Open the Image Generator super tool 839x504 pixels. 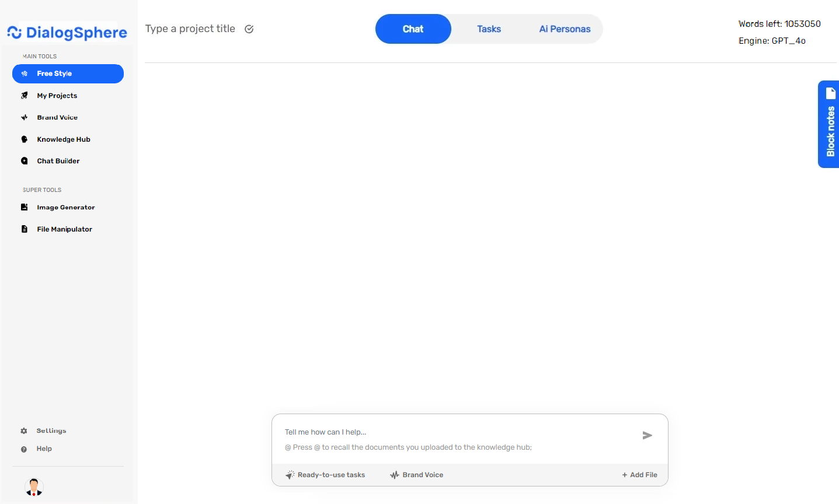[x=66, y=207]
